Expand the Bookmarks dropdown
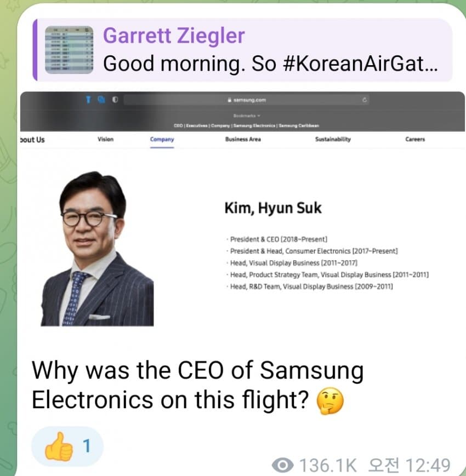The width and height of the screenshot is (466, 476). (247, 116)
